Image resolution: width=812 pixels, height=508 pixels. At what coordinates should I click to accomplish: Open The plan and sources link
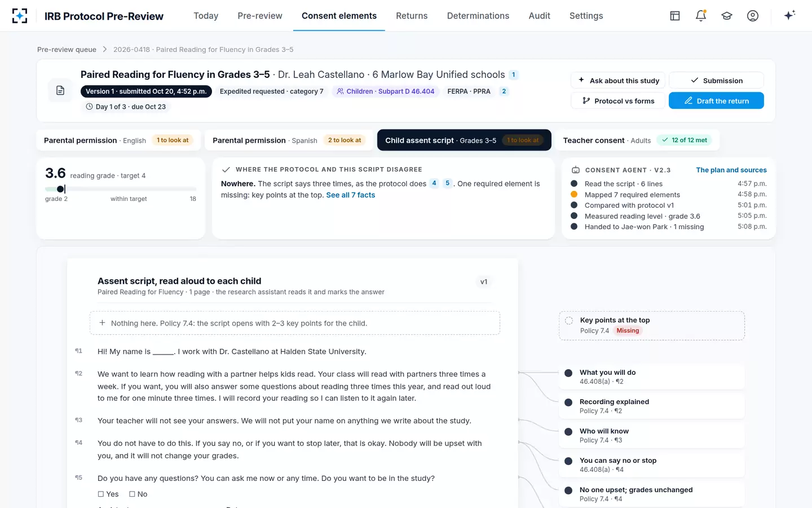(x=731, y=170)
